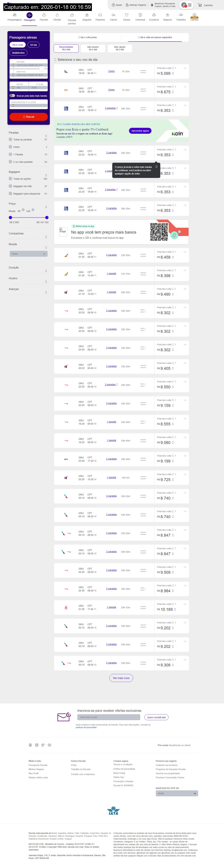Toggle 'Buscar pela data mais barata'
The width and height of the screenshot is (224, 868).
coord(12,96)
